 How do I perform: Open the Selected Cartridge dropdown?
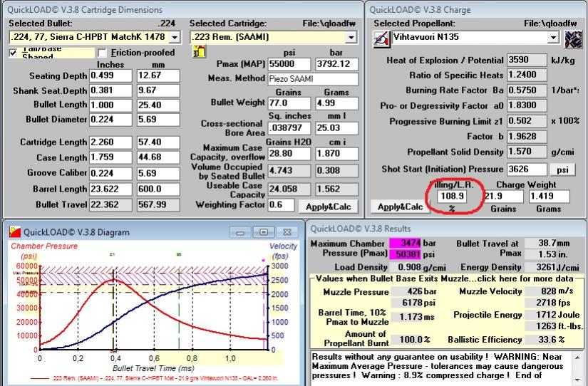[351, 37]
